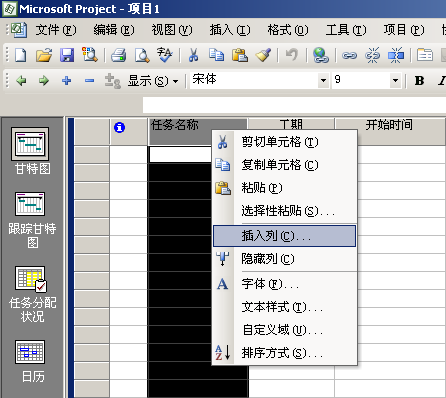
Task: Choose 粘贴(P) in context menu
Action: click(x=285, y=188)
